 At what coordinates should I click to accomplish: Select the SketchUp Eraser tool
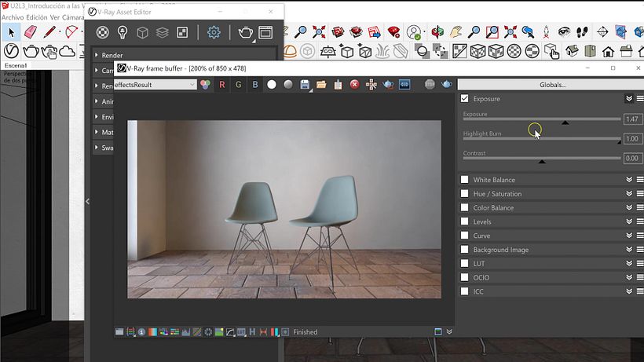coord(31,32)
